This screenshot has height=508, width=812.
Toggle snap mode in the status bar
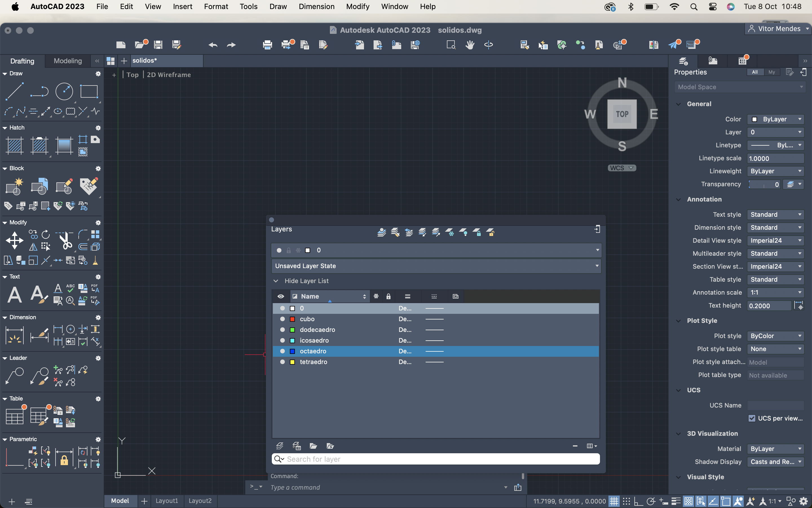click(626, 501)
